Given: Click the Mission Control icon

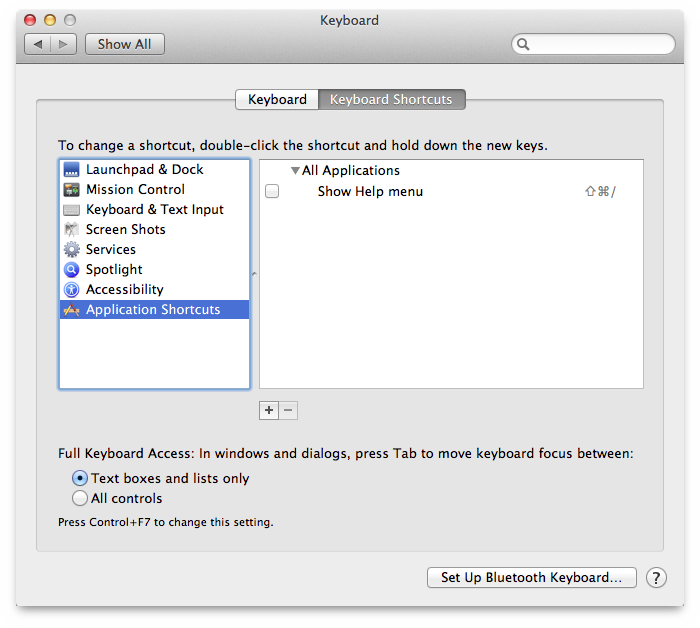Looking at the screenshot, I should (x=71, y=190).
